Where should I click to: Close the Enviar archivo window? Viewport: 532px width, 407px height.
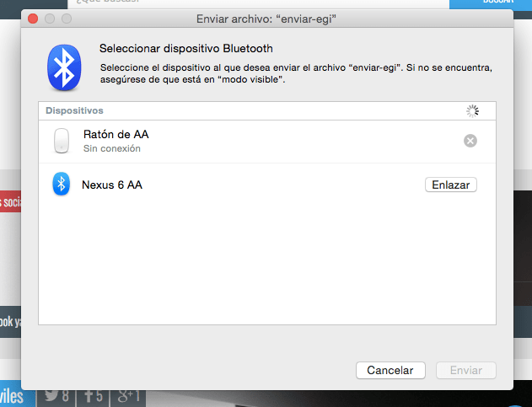click(33, 19)
